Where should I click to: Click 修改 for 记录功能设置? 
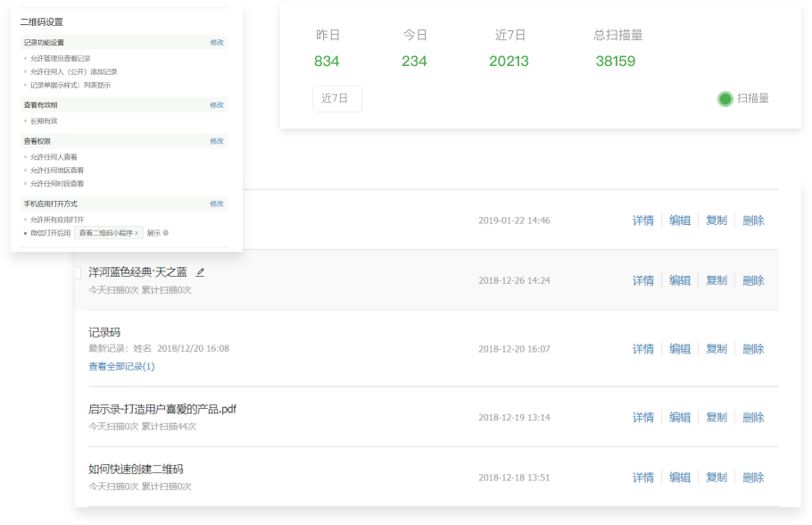[217, 43]
